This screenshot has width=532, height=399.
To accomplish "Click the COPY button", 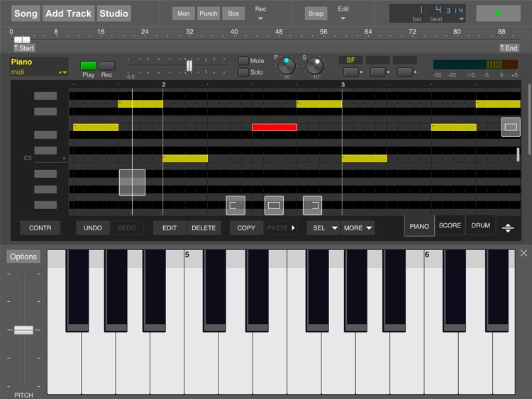I will tap(246, 227).
